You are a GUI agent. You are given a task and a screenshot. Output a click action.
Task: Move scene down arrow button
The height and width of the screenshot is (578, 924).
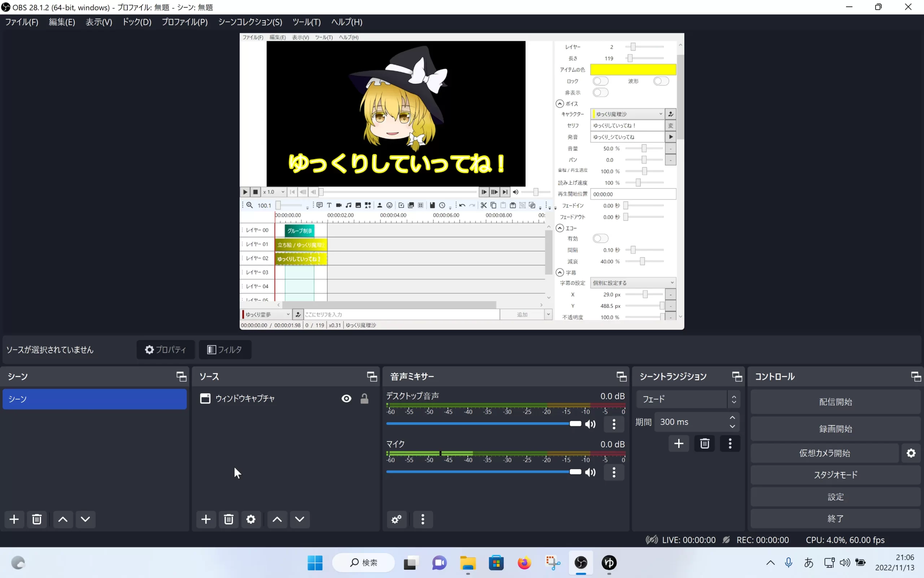tap(86, 519)
